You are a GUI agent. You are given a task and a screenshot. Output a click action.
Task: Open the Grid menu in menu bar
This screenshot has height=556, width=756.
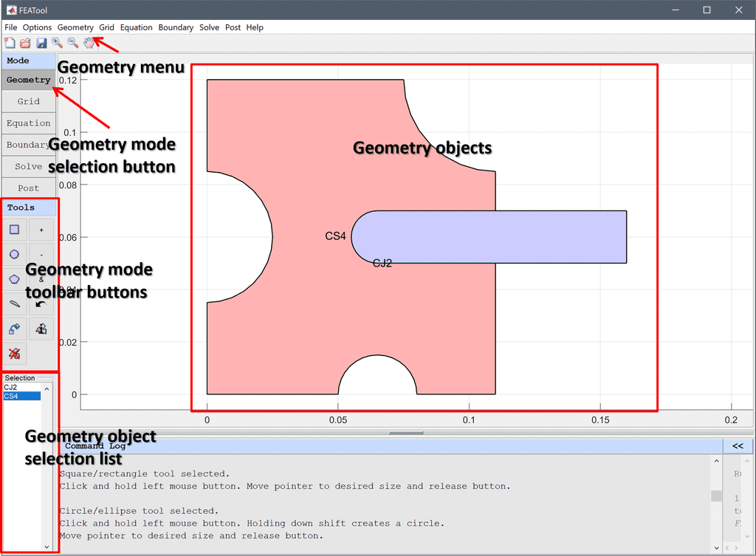point(106,27)
